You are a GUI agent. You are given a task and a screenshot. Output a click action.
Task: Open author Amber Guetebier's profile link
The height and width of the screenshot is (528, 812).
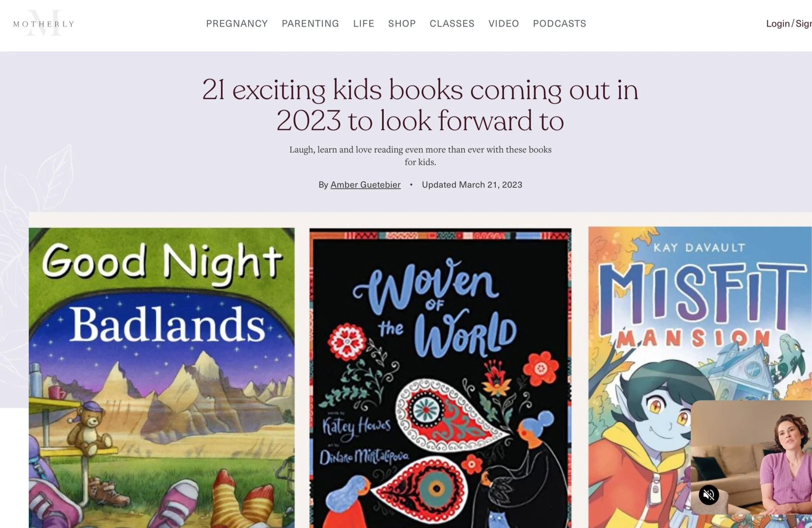point(365,185)
